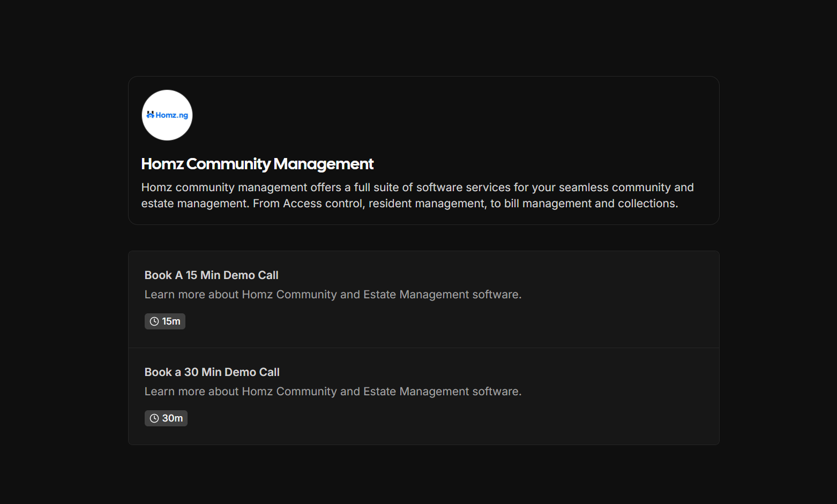Screen dimensions: 837x504
Task: Choose the 15 minute demo event row
Action: 589,300
